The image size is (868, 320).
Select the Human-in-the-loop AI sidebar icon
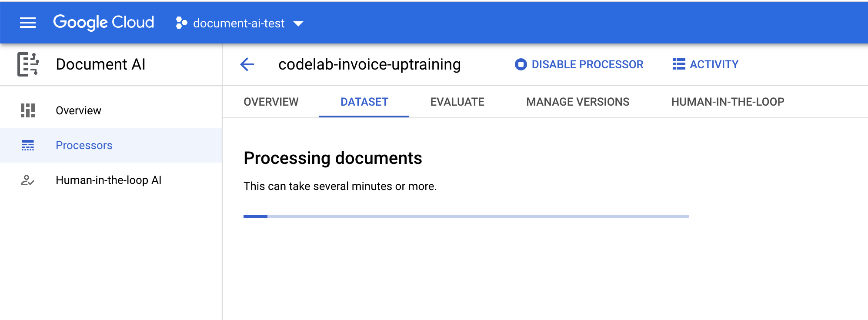(x=29, y=180)
